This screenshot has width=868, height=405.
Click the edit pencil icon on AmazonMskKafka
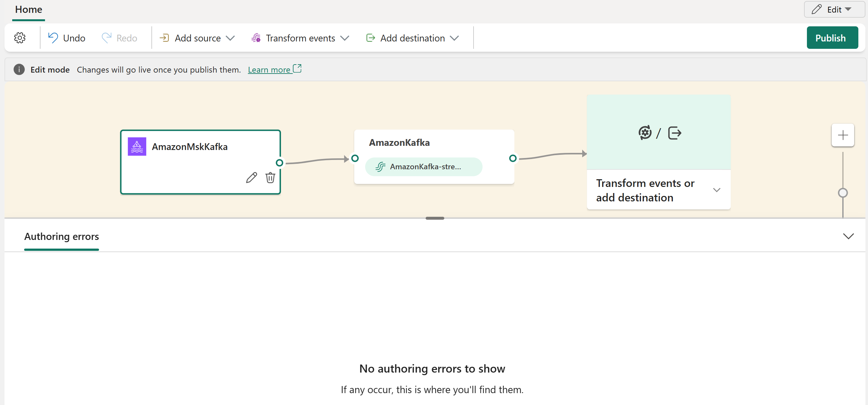click(x=251, y=178)
